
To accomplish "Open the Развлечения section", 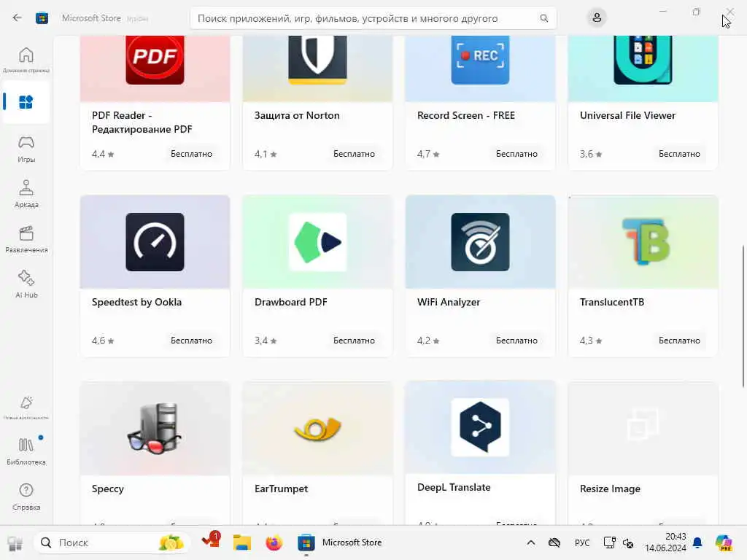I will point(26,239).
